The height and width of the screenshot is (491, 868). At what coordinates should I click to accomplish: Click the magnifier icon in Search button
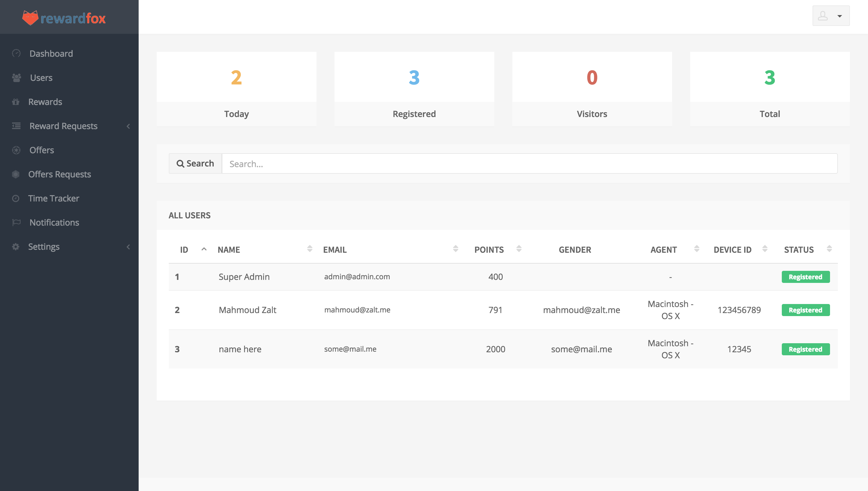[x=180, y=163]
